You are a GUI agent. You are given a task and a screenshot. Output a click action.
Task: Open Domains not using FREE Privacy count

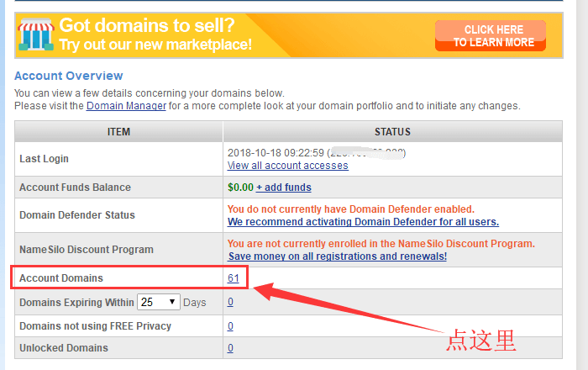click(230, 326)
